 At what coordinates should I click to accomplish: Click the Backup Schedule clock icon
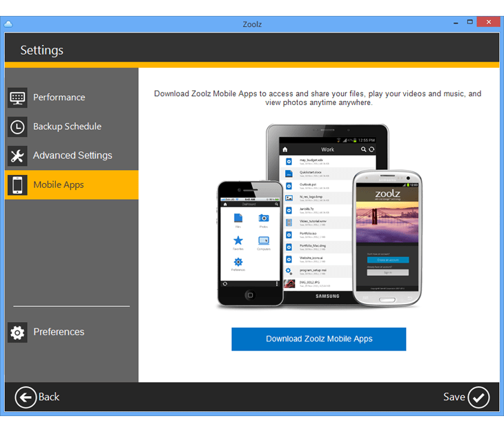pos(17,126)
